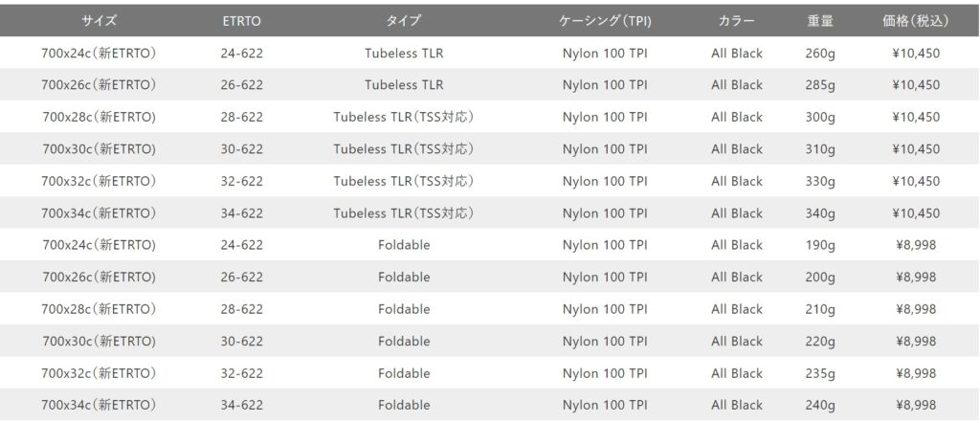Select the 300g weight cell
The image size is (980, 423).
[x=820, y=118]
